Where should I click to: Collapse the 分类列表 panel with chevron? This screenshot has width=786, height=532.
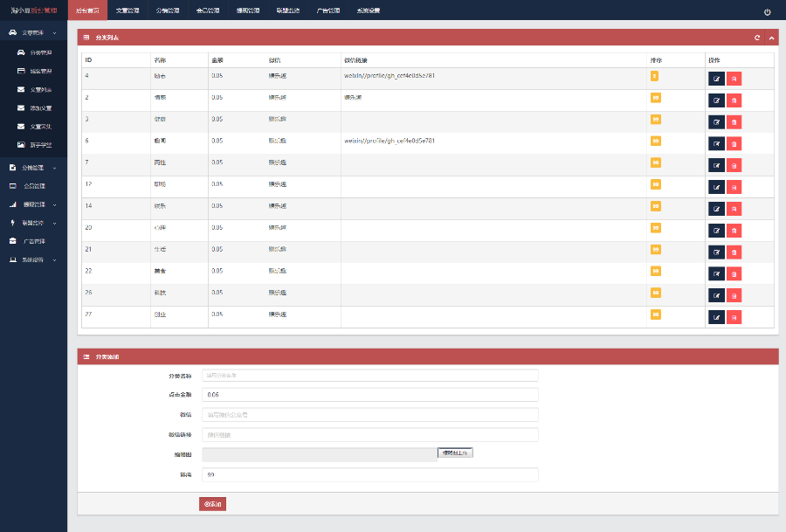click(771, 38)
